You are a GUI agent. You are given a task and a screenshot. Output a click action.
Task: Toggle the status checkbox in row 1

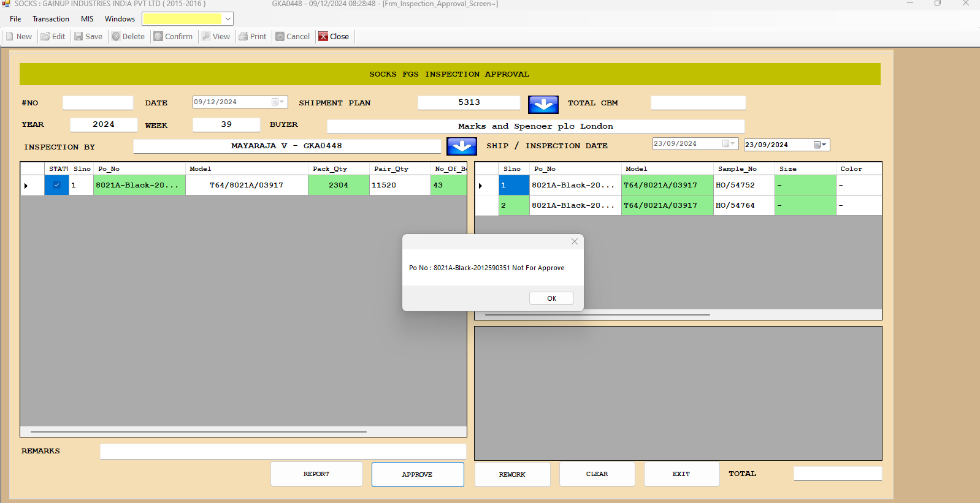56,185
